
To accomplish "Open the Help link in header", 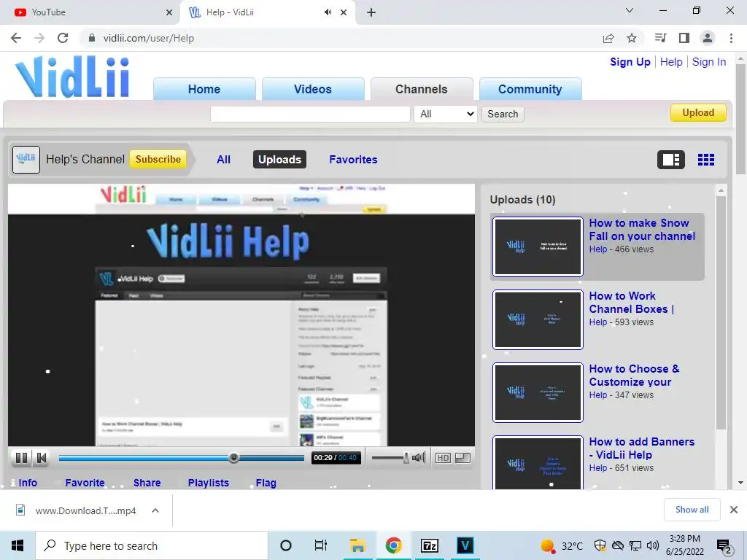I will click(x=671, y=62).
